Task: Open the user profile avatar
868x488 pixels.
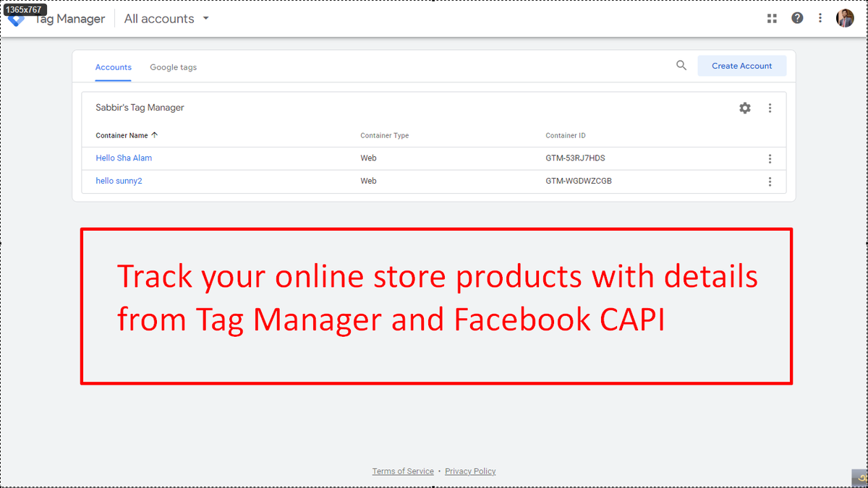Action: [x=845, y=19]
